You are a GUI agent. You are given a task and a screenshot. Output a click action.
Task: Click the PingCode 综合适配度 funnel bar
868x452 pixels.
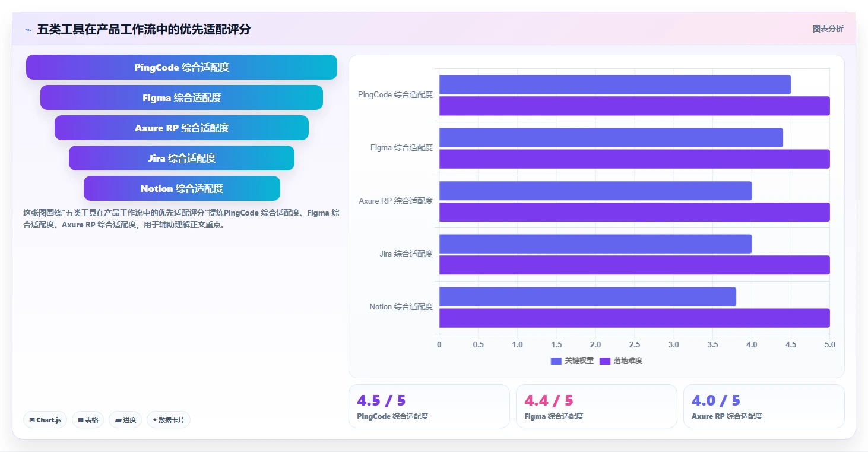[x=182, y=67]
